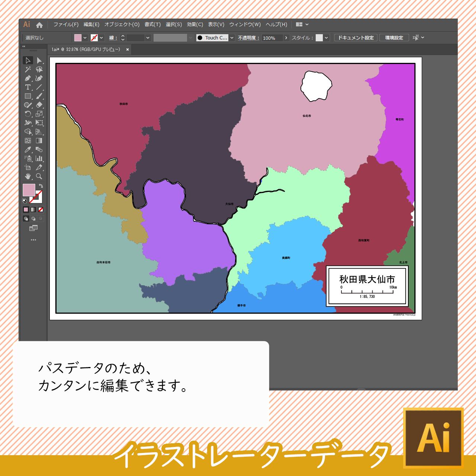Open the Touch Calligraphic brush dropdown

[x=232, y=38]
